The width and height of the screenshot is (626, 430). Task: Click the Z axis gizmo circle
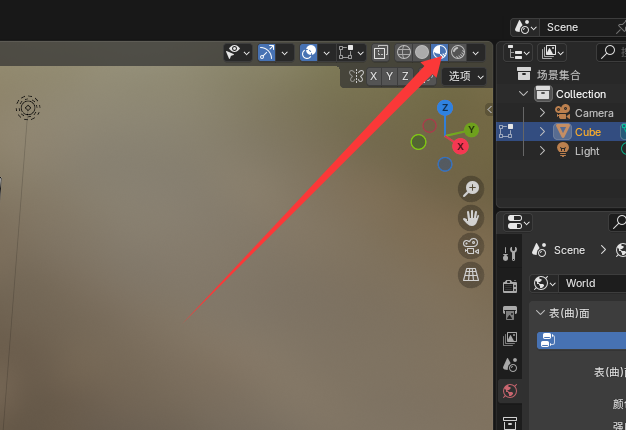click(445, 108)
